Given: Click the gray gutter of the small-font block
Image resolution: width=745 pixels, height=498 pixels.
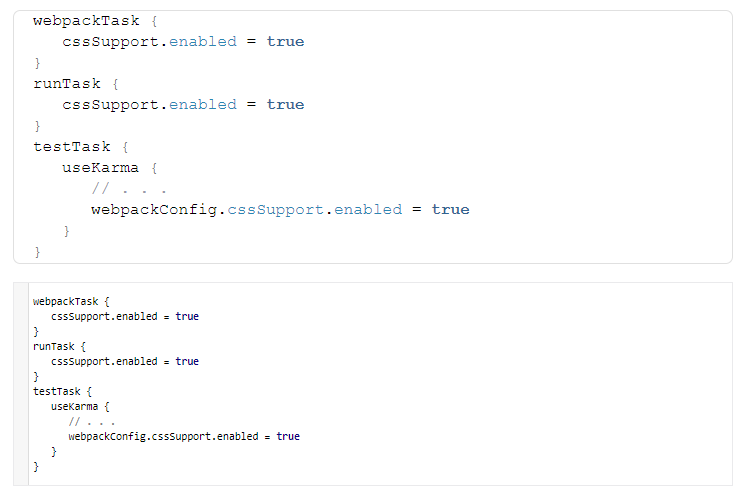Looking at the screenshot, I should (21, 384).
